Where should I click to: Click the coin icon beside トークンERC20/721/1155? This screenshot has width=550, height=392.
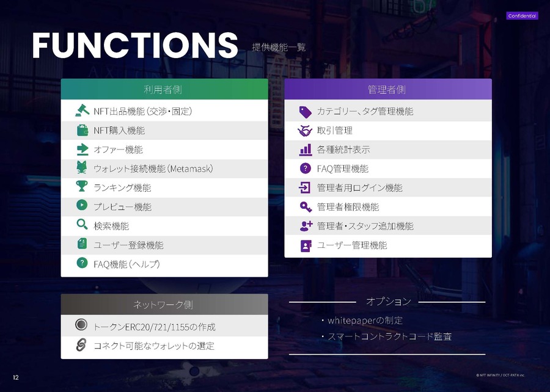click(x=81, y=326)
